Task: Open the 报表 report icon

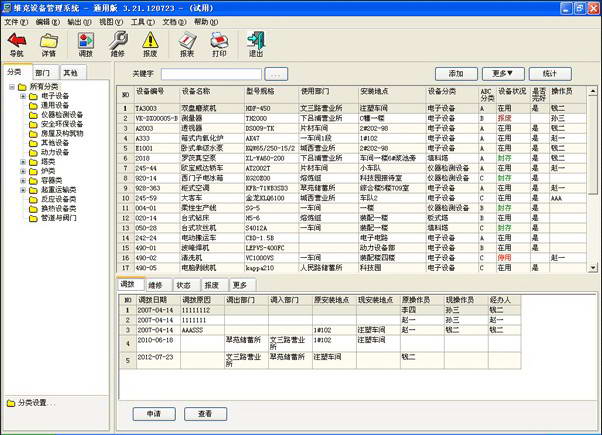Action: 187,41
